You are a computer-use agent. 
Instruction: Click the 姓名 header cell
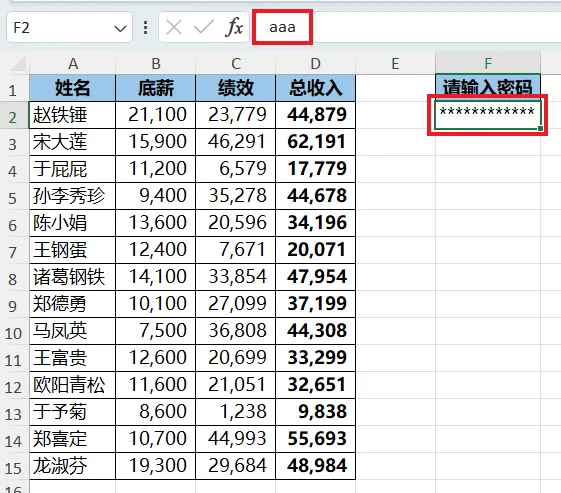click(73, 88)
